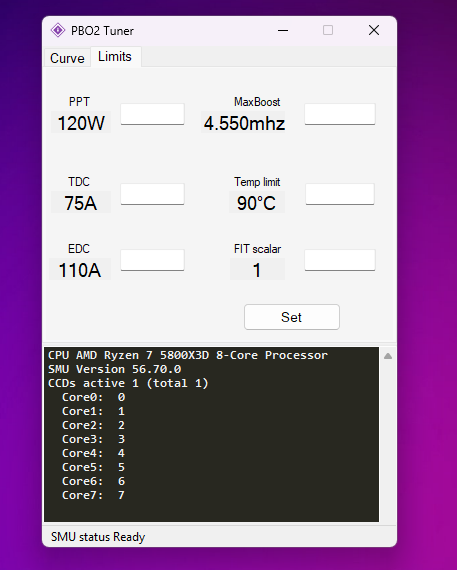Screen dimensions: 457x570
Task: Click the CPU AMD Ryzen log line
Action: (x=188, y=355)
